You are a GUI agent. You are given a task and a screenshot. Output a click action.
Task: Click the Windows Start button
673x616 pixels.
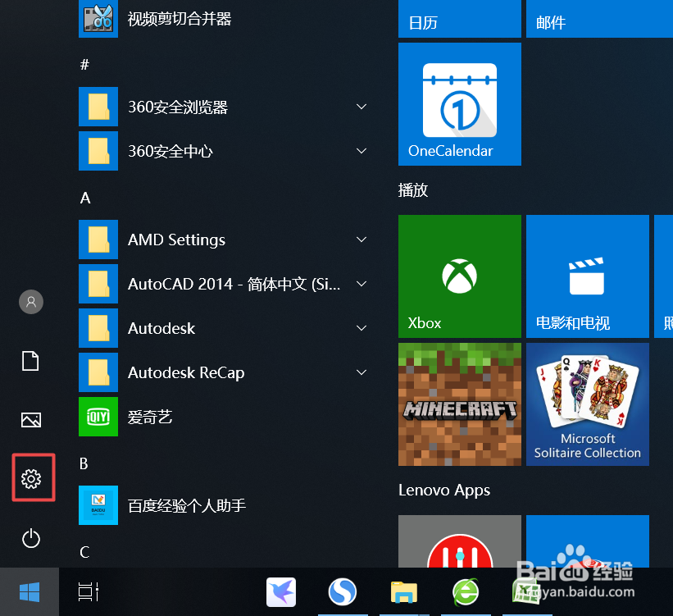(x=30, y=592)
